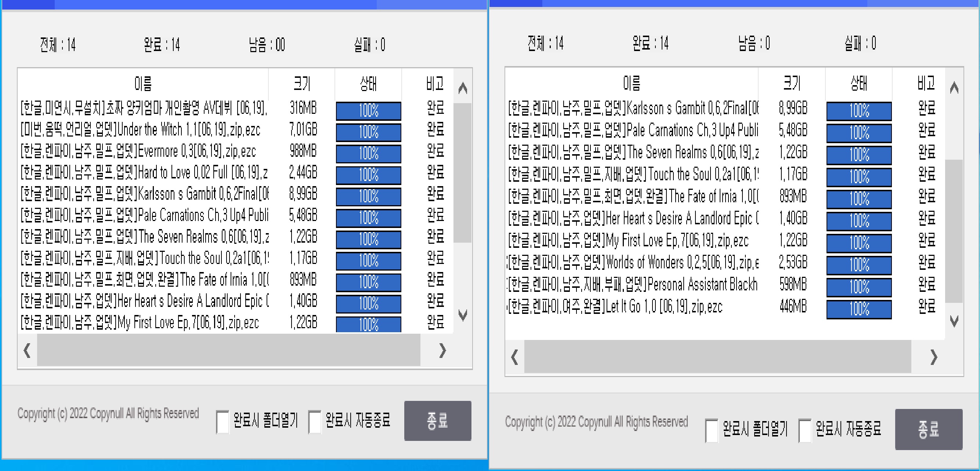
Task: Click scroll up arrow in left window list
Action: (463, 88)
